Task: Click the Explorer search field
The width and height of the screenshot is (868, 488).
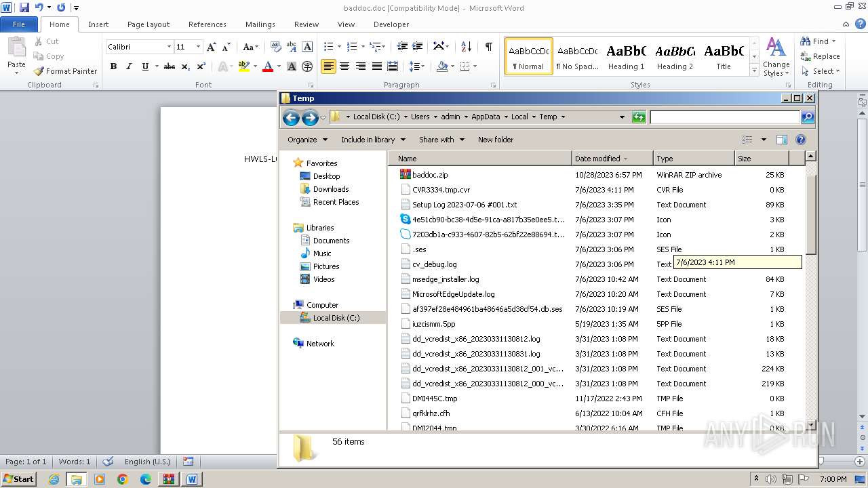Action: coord(725,117)
